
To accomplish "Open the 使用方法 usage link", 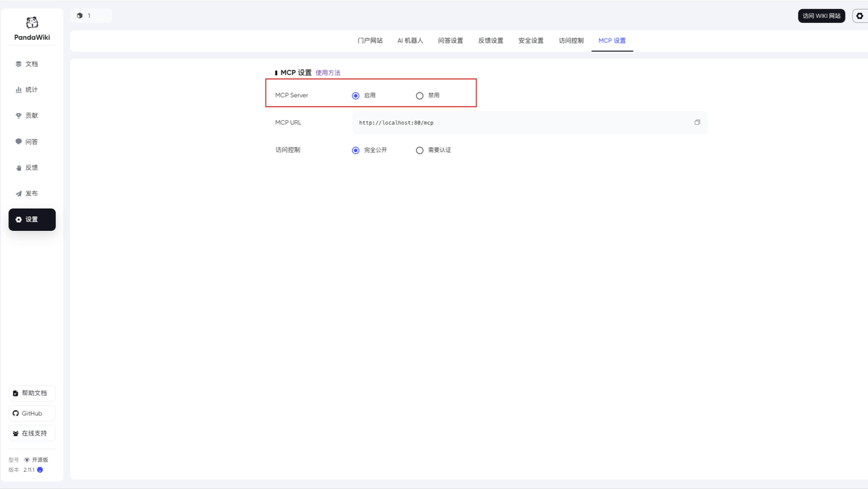I will coord(328,73).
